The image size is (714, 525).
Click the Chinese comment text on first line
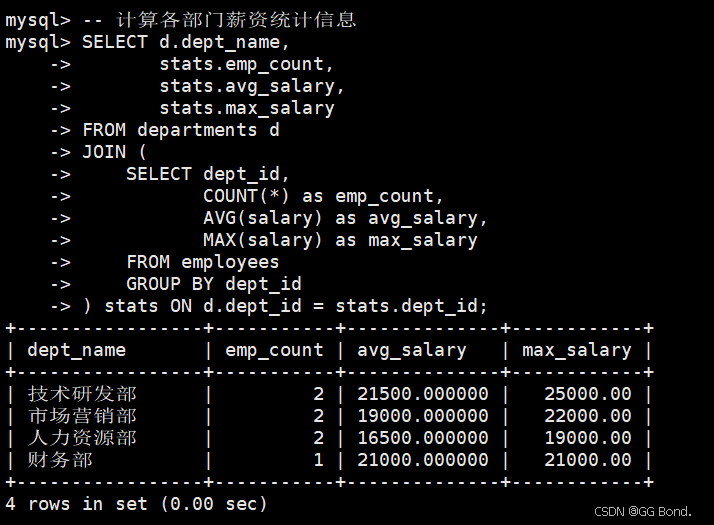pyautogui.click(x=236, y=20)
